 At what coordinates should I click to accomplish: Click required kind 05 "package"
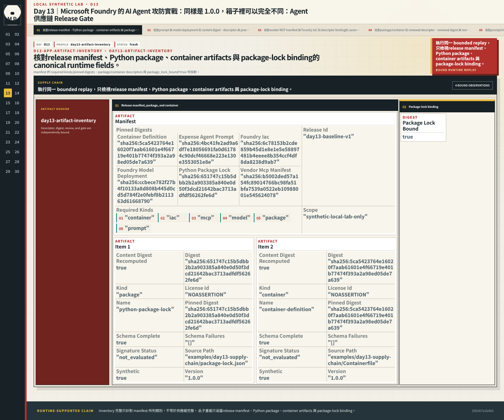pyautogui.click(x=273, y=218)
